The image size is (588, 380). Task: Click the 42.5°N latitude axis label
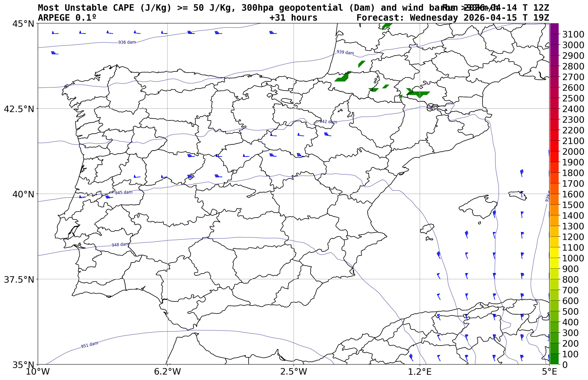click(19, 109)
